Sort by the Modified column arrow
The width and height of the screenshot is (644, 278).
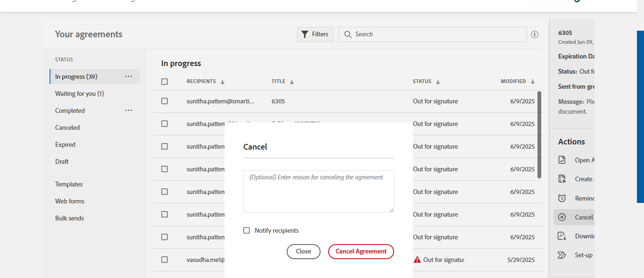(533, 82)
